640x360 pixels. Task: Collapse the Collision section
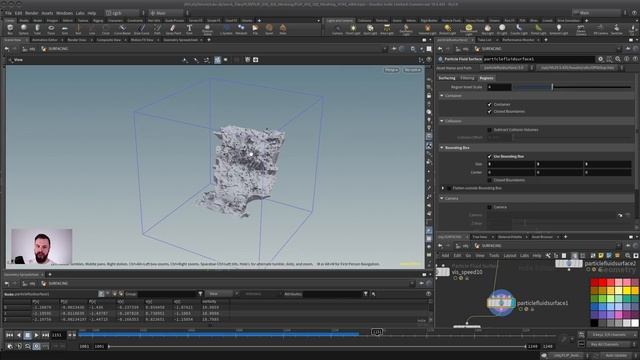click(x=442, y=121)
